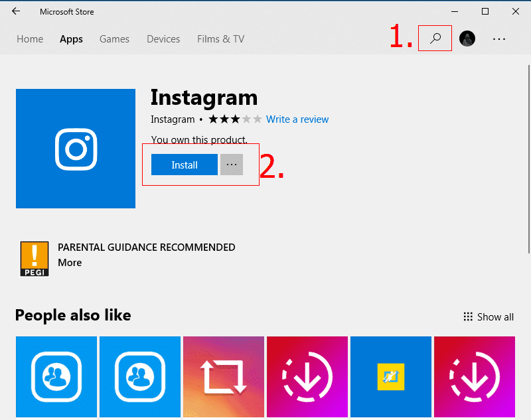Click the Instagram app logo tile
Viewport: 531px width, 420px height.
point(76,149)
